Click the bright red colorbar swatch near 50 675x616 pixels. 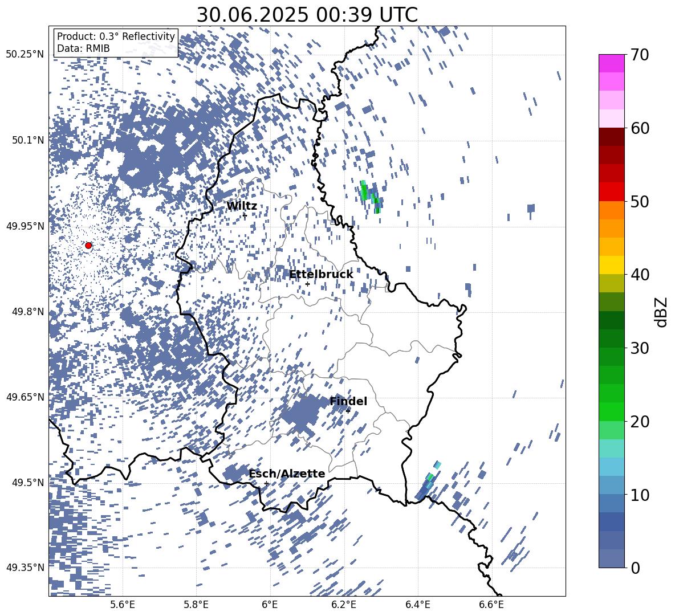612,192
